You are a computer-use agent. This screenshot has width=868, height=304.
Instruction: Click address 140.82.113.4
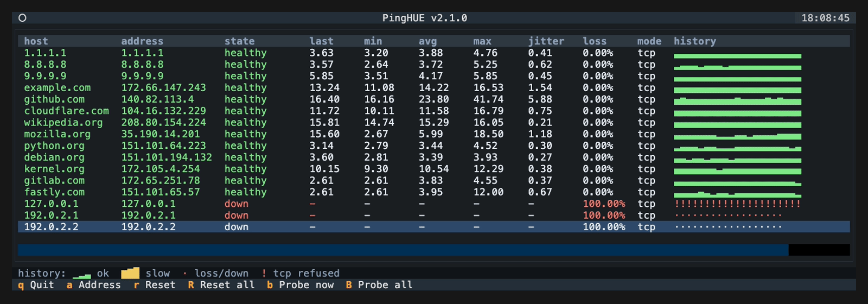tap(157, 99)
